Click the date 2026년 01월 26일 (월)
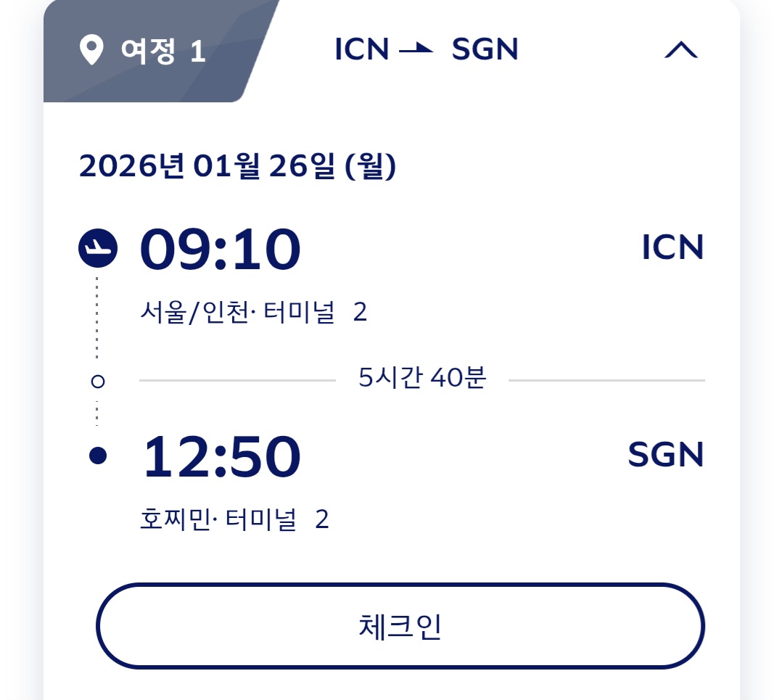The width and height of the screenshot is (774, 700). [x=237, y=167]
